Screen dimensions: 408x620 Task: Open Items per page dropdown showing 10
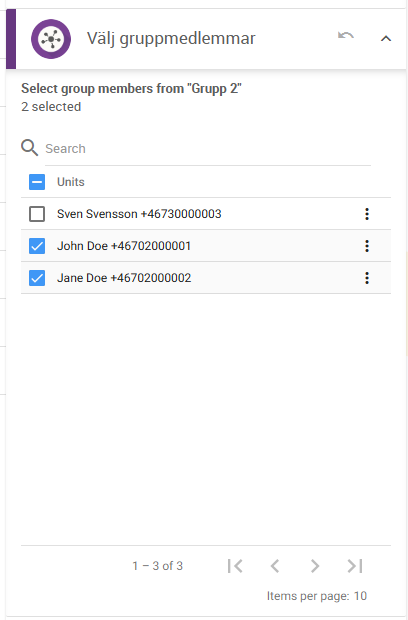[360, 596]
